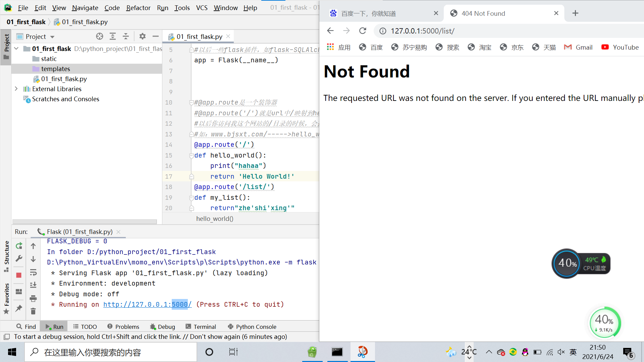Screen dimensions: 644x362
Task: Click the browser address bar URL
Action: [x=422, y=31]
